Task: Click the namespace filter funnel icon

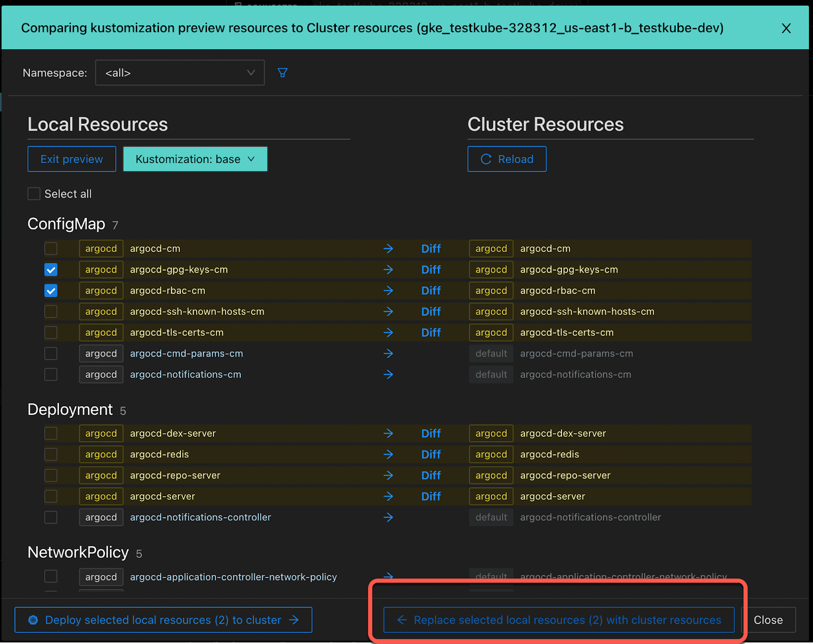Action: pyautogui.click(x=283, y=73)
